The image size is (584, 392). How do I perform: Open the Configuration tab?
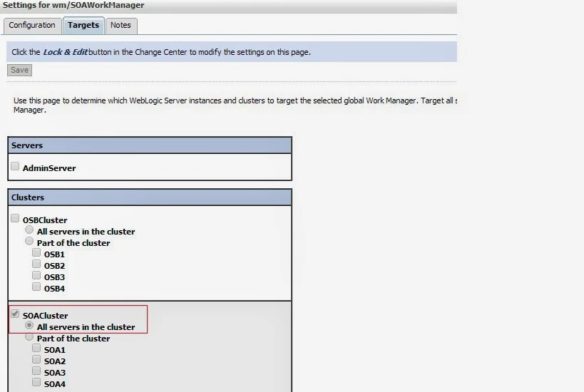coord(32,26)
